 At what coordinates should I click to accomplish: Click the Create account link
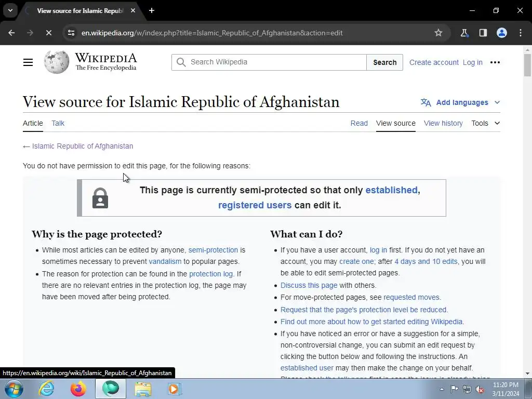coord(434,62)
